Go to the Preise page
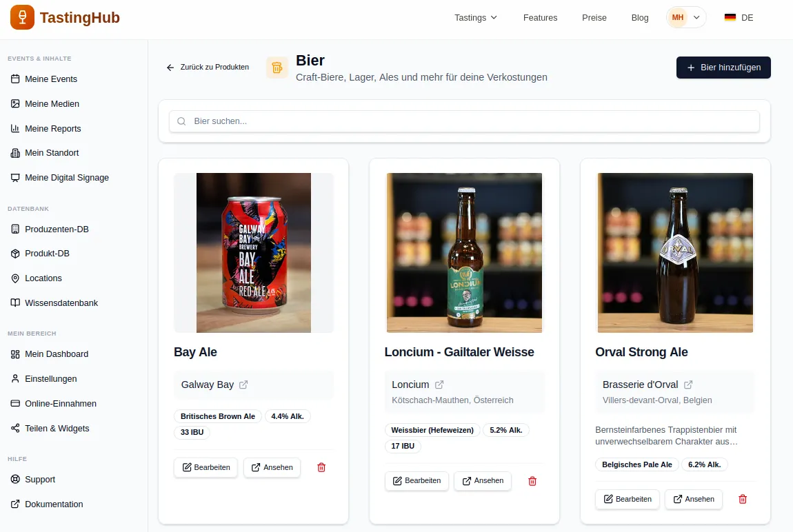 click(x=594, y=18)
